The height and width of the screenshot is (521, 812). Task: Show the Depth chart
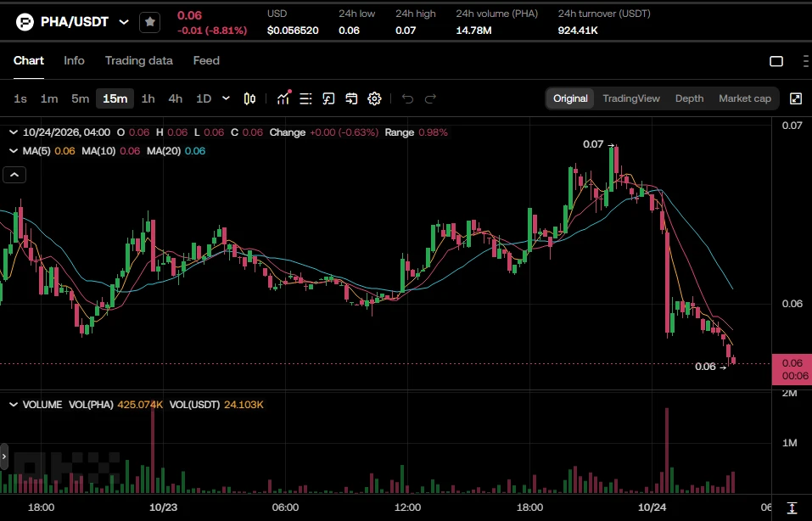[x=689, y=98]
